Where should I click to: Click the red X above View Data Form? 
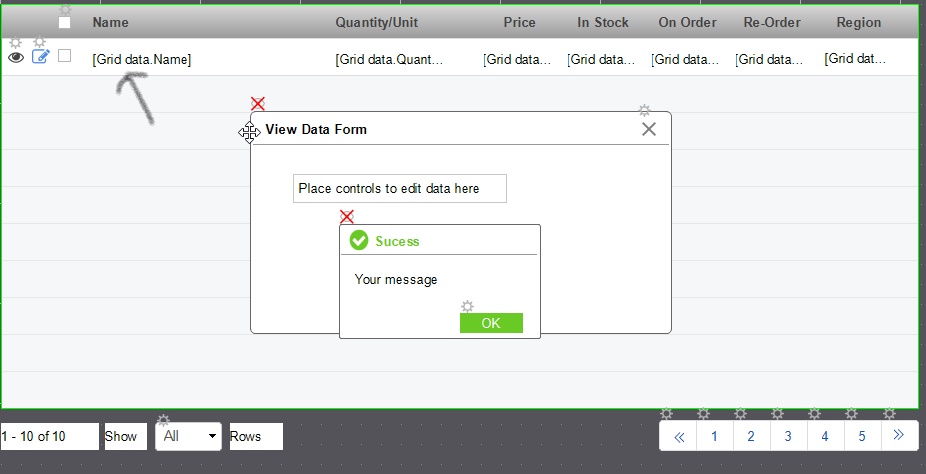point(258,104)
